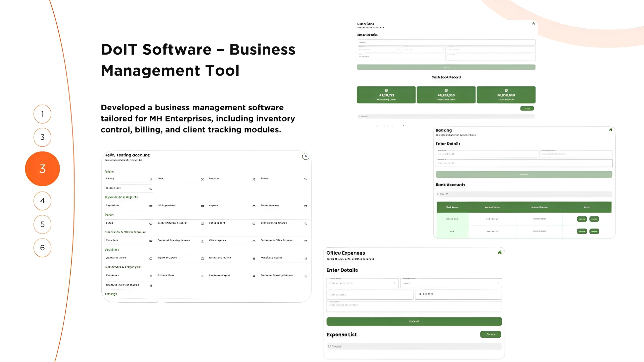Click the Employees Report tile icon
Viewport: 644px width, 362px height.
[x=254, y=276]
